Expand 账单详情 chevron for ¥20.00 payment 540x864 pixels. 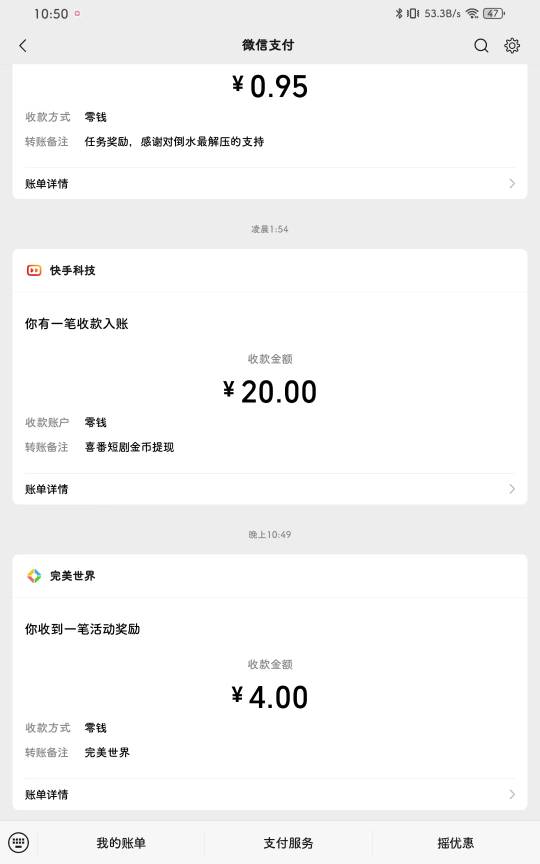coord(512,489)
